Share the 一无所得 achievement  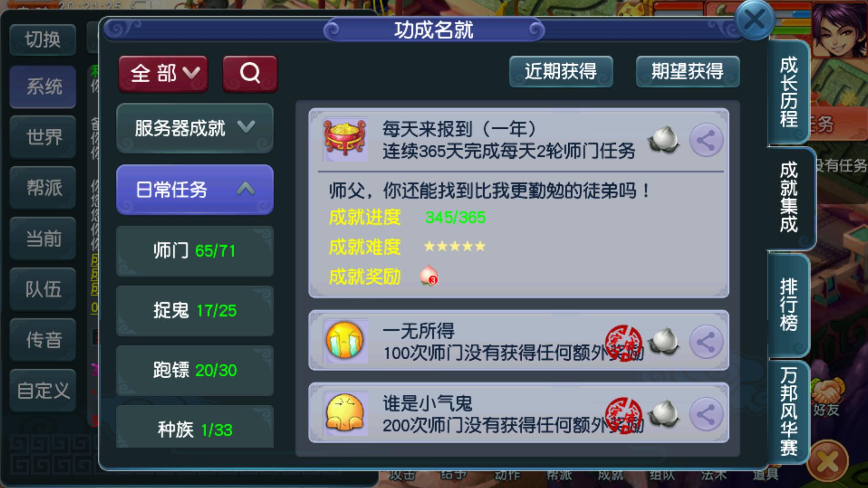(x=706, y=342)
